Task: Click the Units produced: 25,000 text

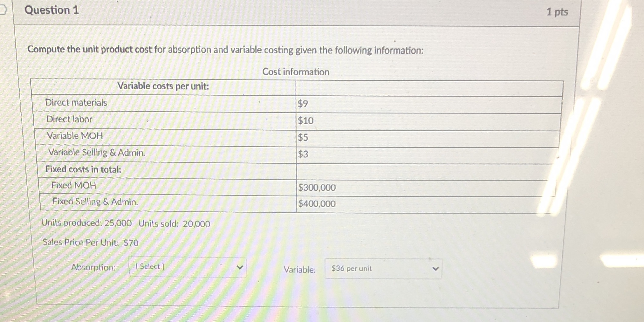Action: (x=86, y=224)
